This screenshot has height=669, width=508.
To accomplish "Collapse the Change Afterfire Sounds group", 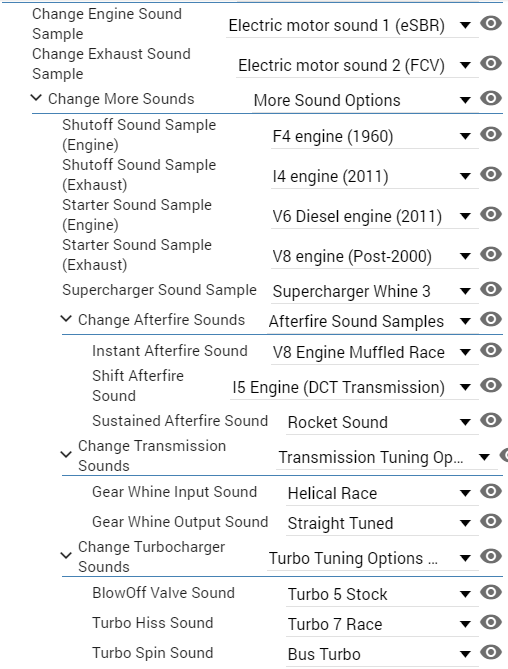I will (66, 319).
